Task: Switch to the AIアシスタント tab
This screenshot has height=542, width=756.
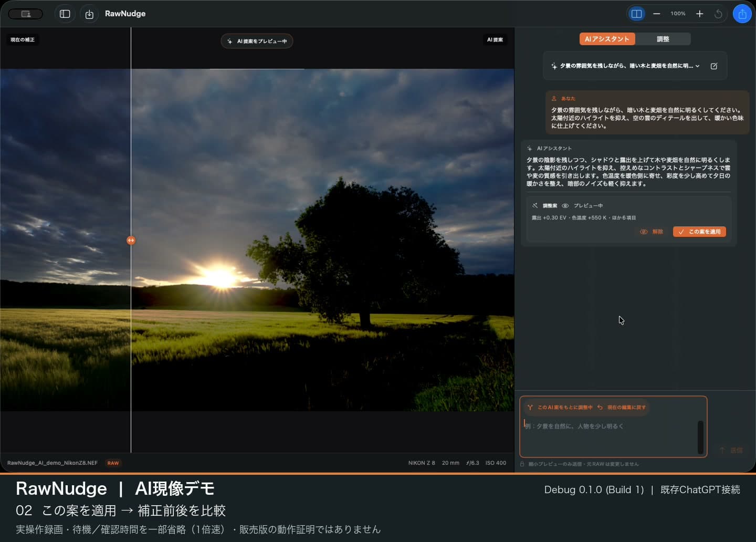Action: (607, 39)
